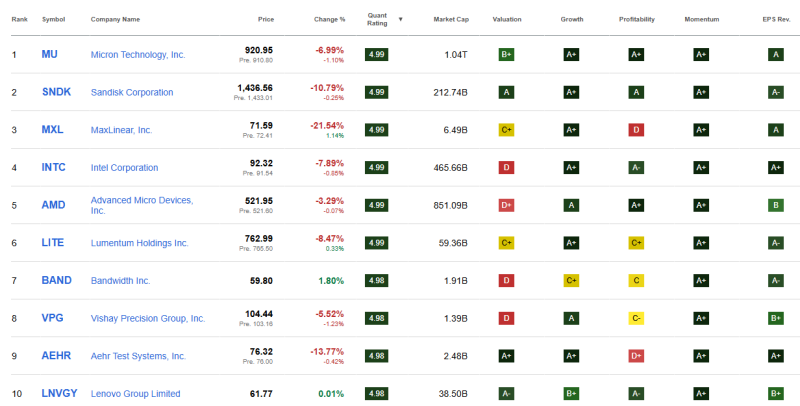Open Vishay Precision Group, Inc. link
The image size is (800, 406).
(148, 318)
